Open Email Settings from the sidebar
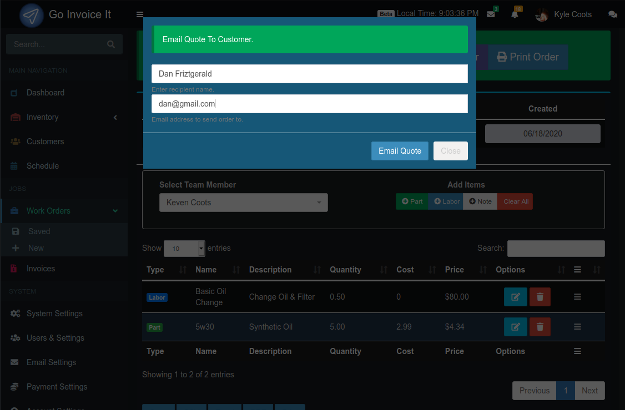625x410 pixels. [x=51, y=362]
